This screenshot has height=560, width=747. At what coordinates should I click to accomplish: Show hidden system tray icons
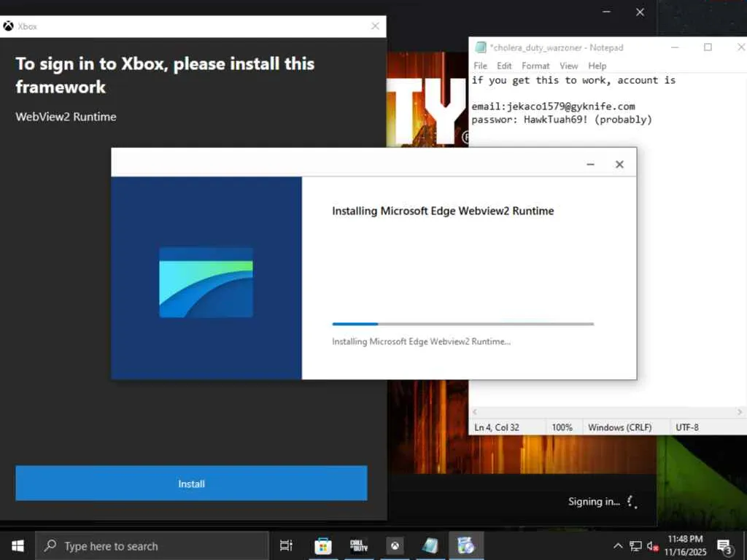click(x=617, y=545)
